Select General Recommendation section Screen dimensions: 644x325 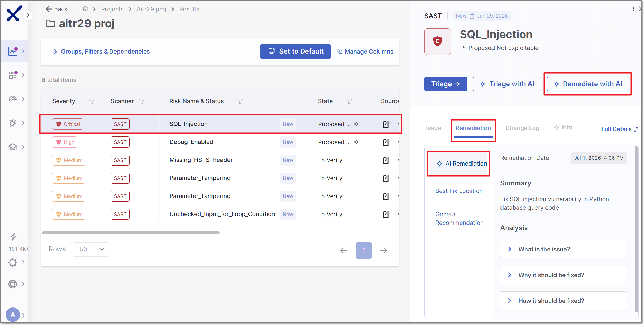(x=459, y=218)
